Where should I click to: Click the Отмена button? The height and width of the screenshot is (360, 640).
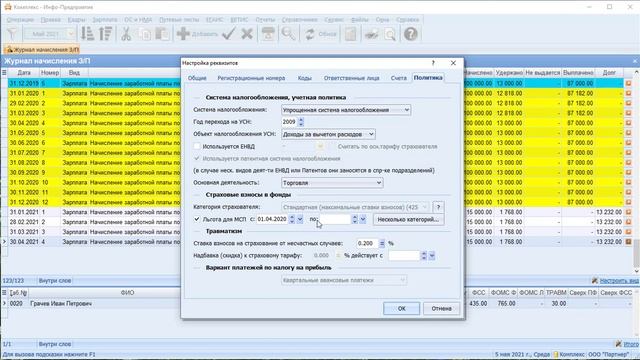coord(441,309)
